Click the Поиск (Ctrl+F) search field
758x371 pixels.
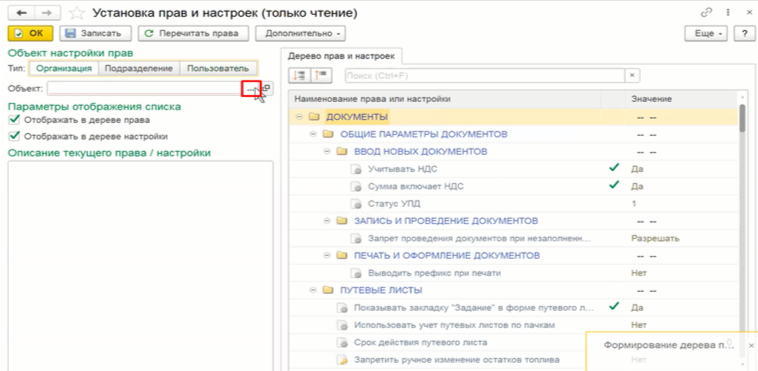pos(485,76)
